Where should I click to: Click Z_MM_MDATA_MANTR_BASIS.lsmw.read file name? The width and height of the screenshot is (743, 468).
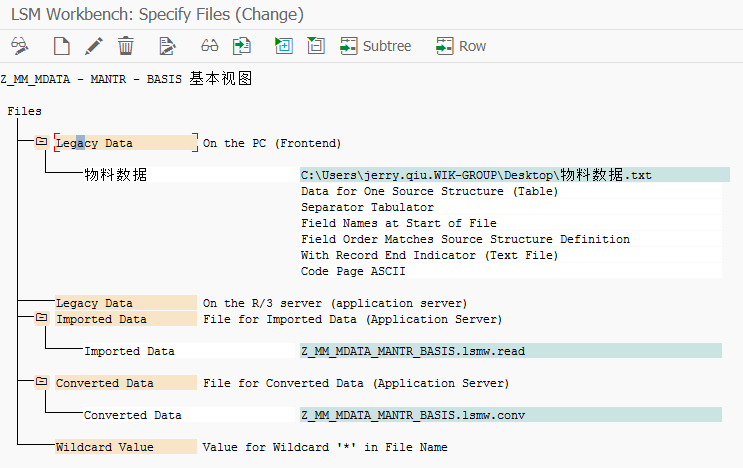pos(511,351)
